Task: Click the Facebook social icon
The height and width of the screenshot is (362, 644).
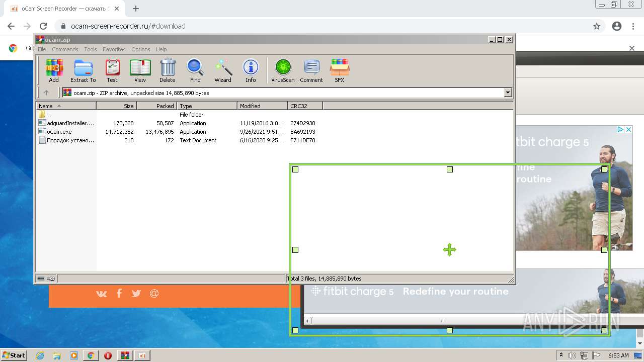Action: (119, 293)
